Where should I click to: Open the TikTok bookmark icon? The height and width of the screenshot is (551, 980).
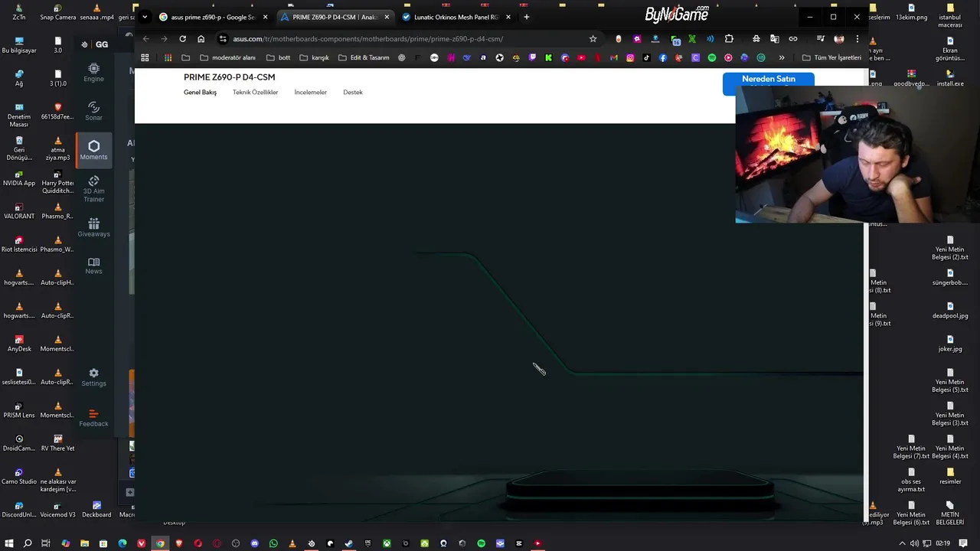(647, 57)
